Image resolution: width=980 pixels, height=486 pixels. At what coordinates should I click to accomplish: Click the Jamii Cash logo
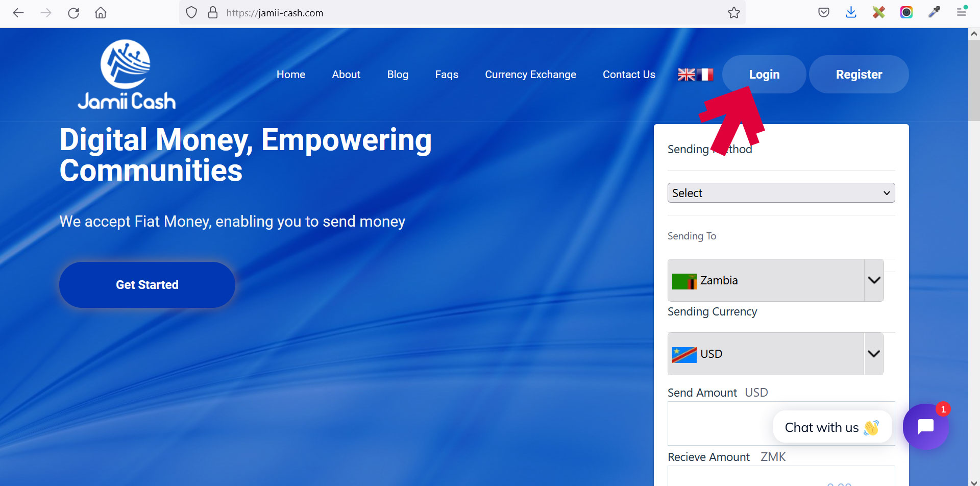point(126,75)
